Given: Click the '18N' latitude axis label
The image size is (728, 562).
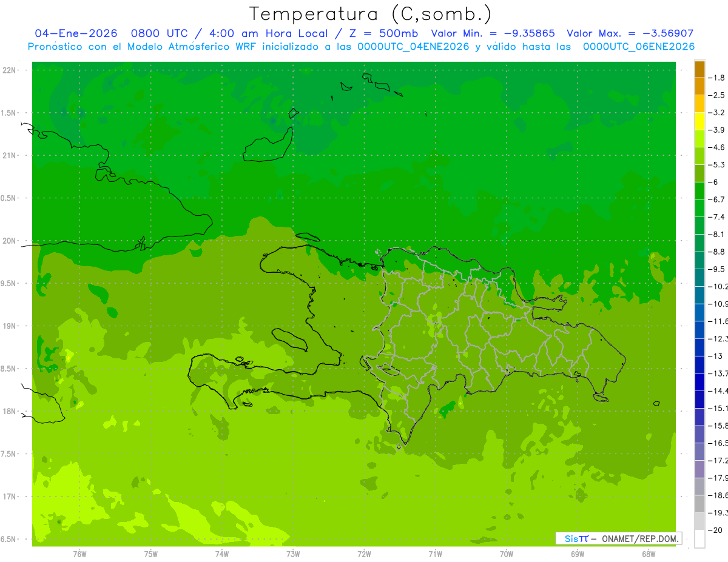Looking at the screenshot, I should click(10, 411).
